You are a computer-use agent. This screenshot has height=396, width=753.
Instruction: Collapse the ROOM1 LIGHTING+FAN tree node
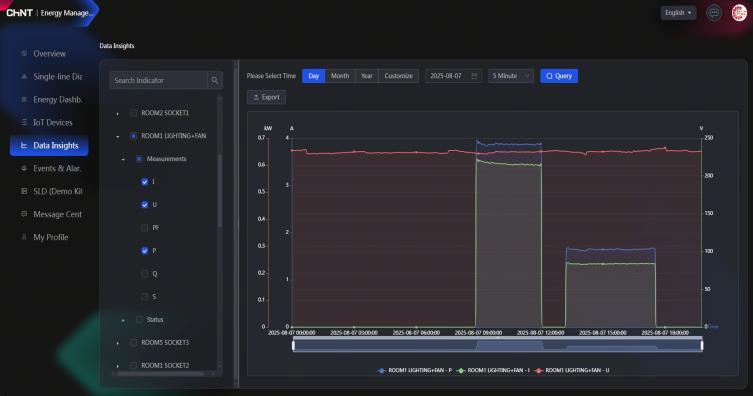118,136
